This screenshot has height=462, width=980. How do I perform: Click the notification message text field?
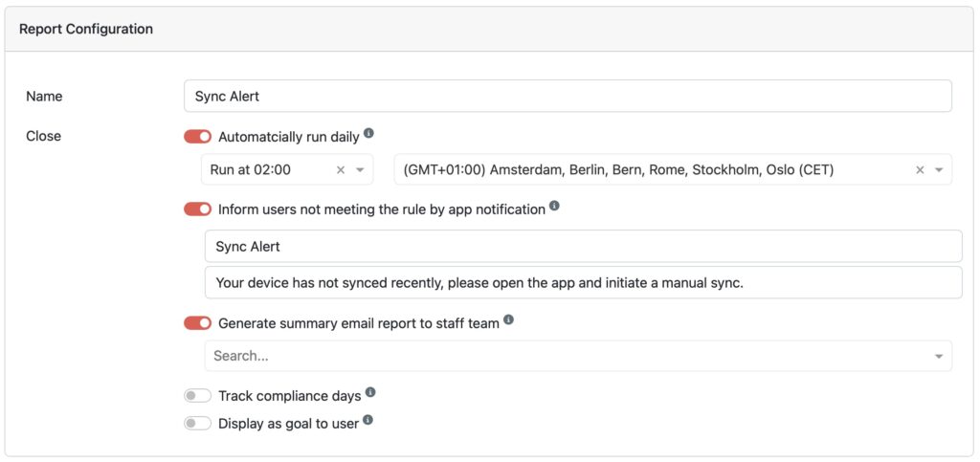click(582, 283)
